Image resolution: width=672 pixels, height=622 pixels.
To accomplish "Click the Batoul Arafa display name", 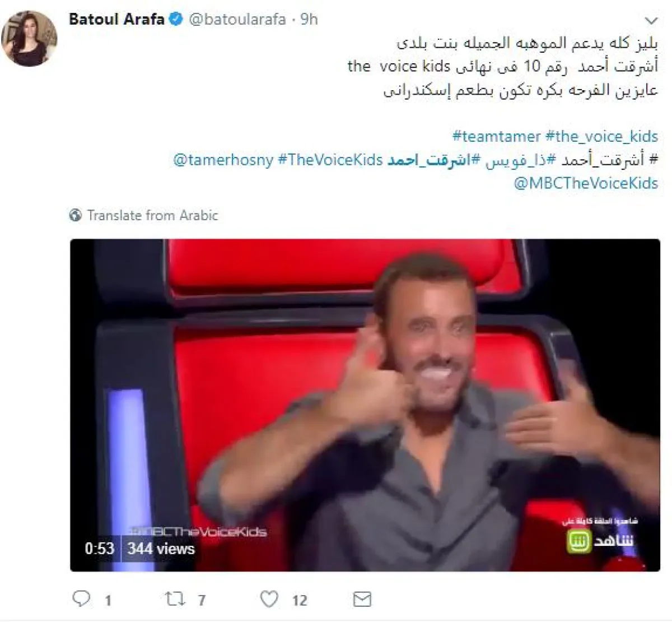I will click(x=116, y=19).
